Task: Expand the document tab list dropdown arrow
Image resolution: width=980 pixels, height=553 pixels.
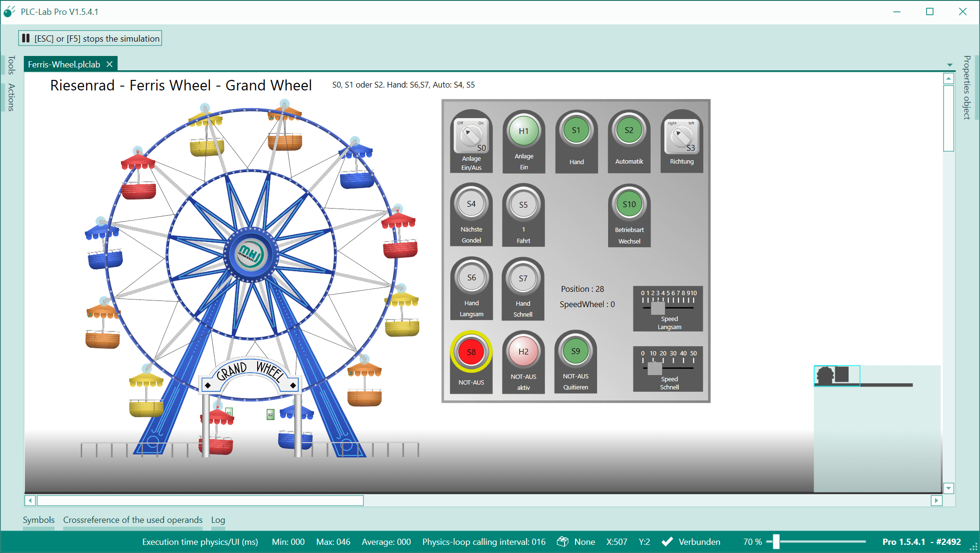Action: [949, 65]
